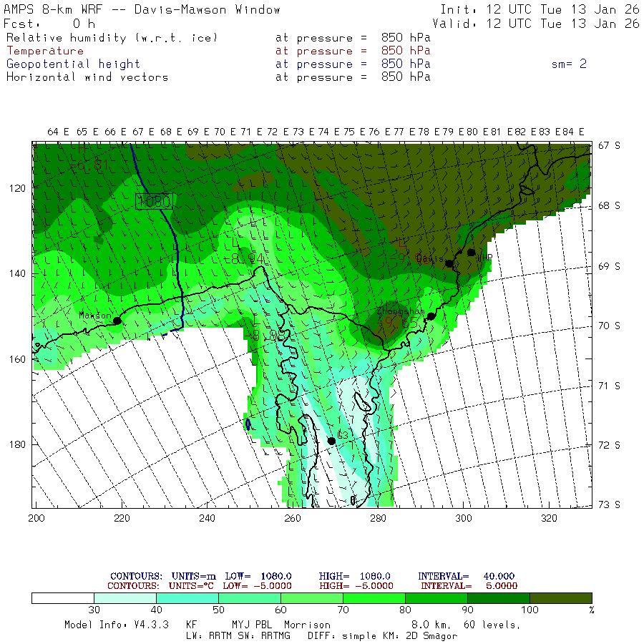
Task: Click the 'Horizontal wind vectors' legend label
Action: (87, 77)
